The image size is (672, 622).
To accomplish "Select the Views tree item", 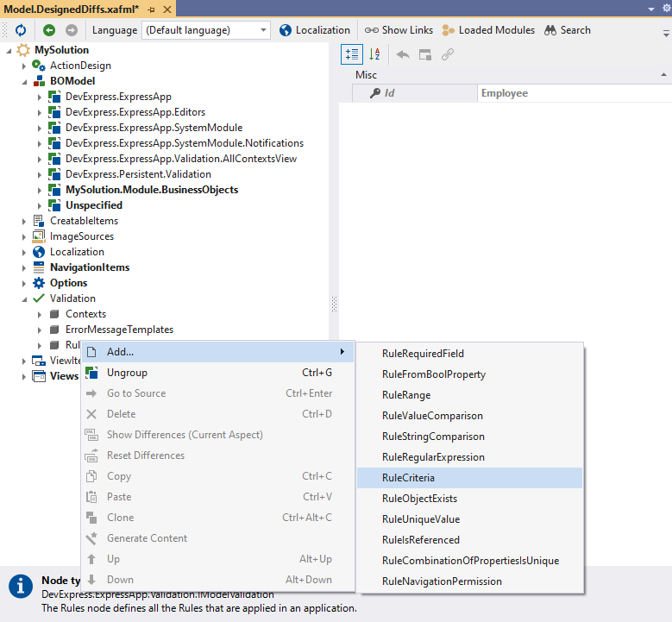I will [65, 376].
